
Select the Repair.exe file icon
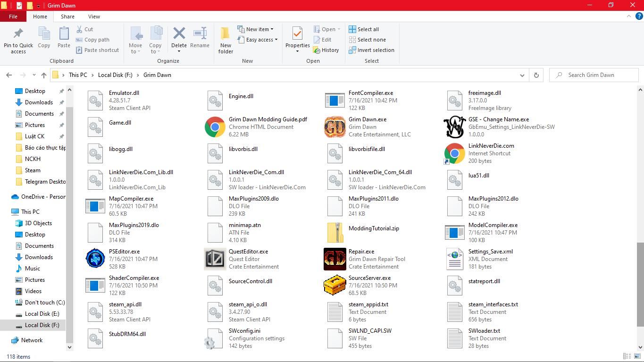(x=335, y=259)
